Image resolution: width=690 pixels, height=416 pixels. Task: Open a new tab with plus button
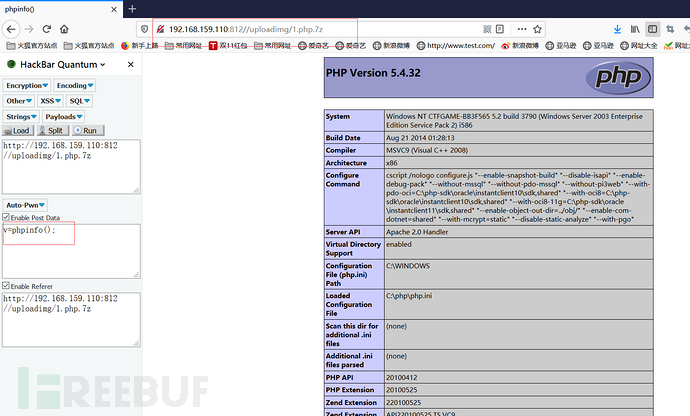pos(132,9)
